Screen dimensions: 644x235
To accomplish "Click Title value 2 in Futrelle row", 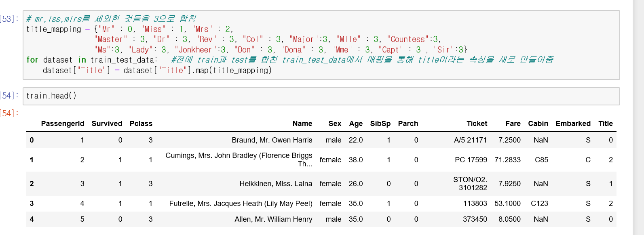I will [x=610, y=204].
